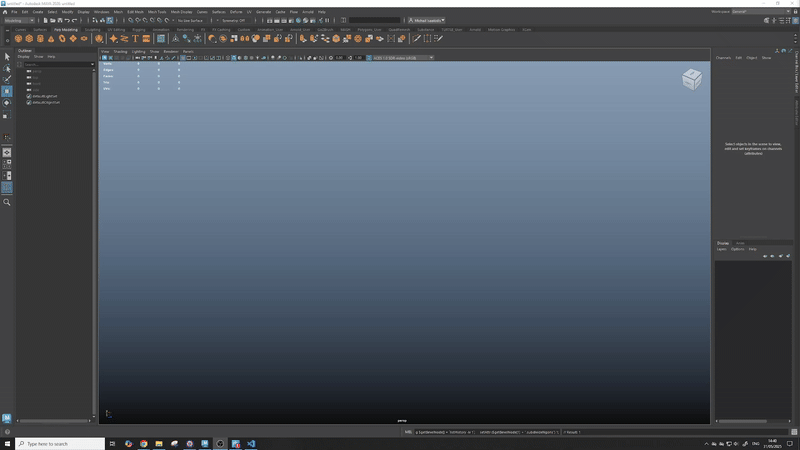Click the view cube in viewport
This screenshot has height=450, width=800.
pos(691,79)
